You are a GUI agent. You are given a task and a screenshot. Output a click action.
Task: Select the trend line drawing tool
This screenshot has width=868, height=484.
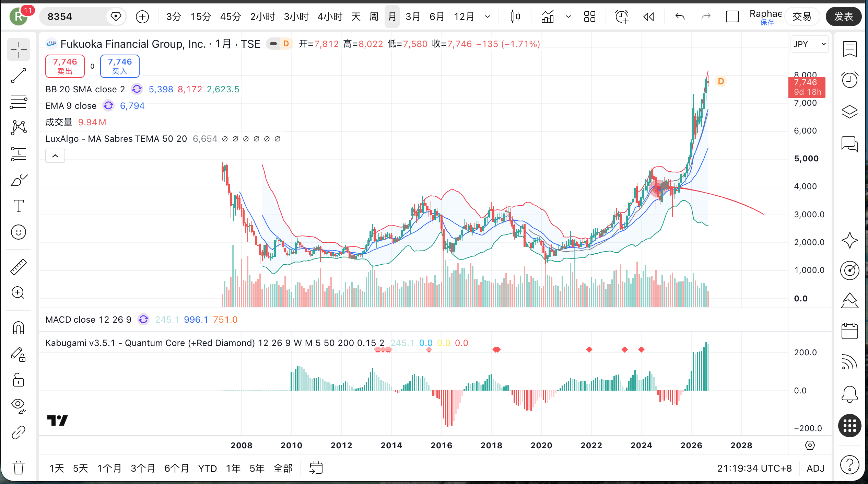point(19,76)
